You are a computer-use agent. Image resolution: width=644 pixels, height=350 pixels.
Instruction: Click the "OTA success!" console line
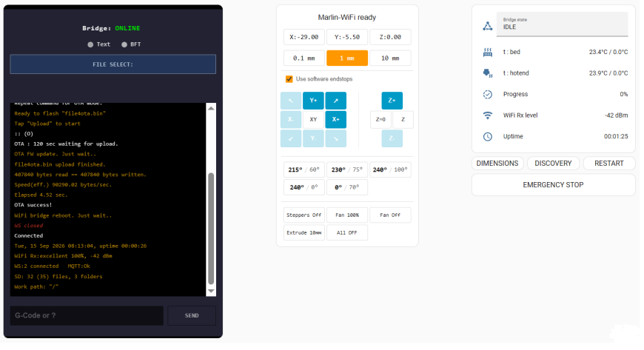33,205
